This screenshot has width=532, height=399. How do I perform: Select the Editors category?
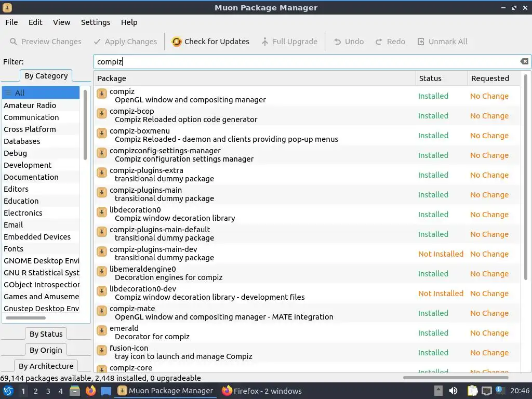pos(41,189)
